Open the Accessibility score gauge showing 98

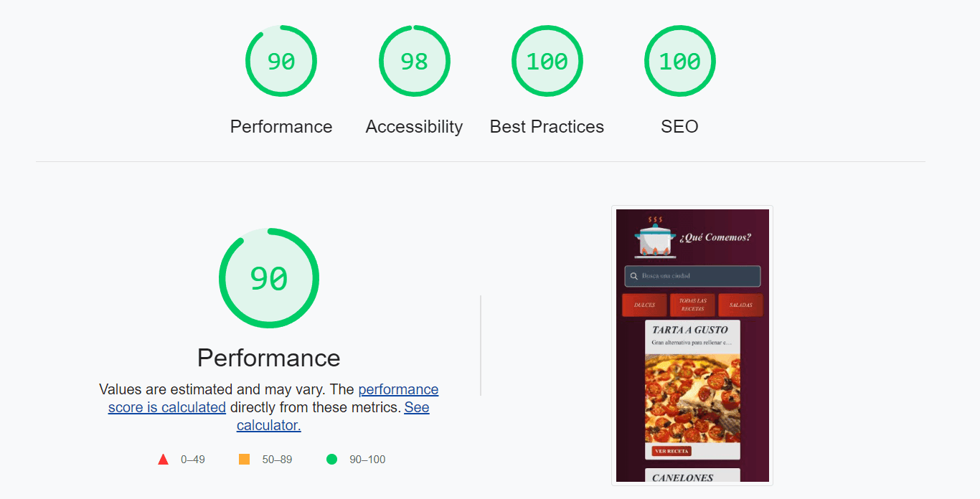pos(414,62)
